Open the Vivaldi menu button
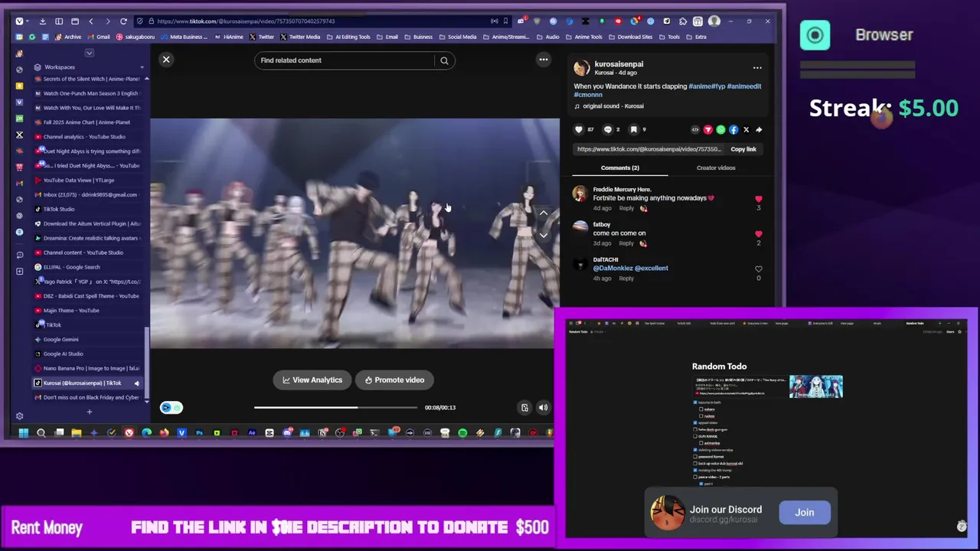This screenshot has height=551, width=980. [19, 21]
